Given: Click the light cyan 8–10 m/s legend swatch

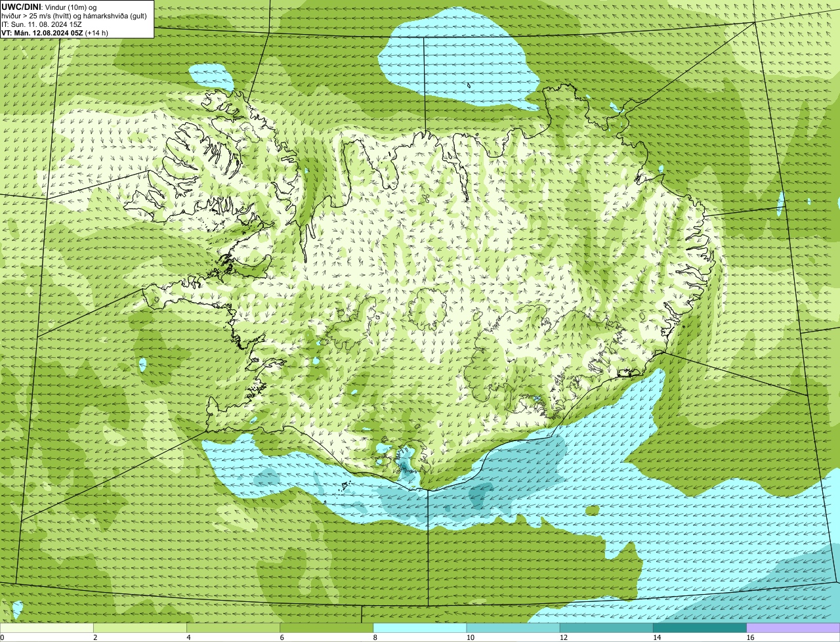Looking at the screenshot, I should [419, 628].
